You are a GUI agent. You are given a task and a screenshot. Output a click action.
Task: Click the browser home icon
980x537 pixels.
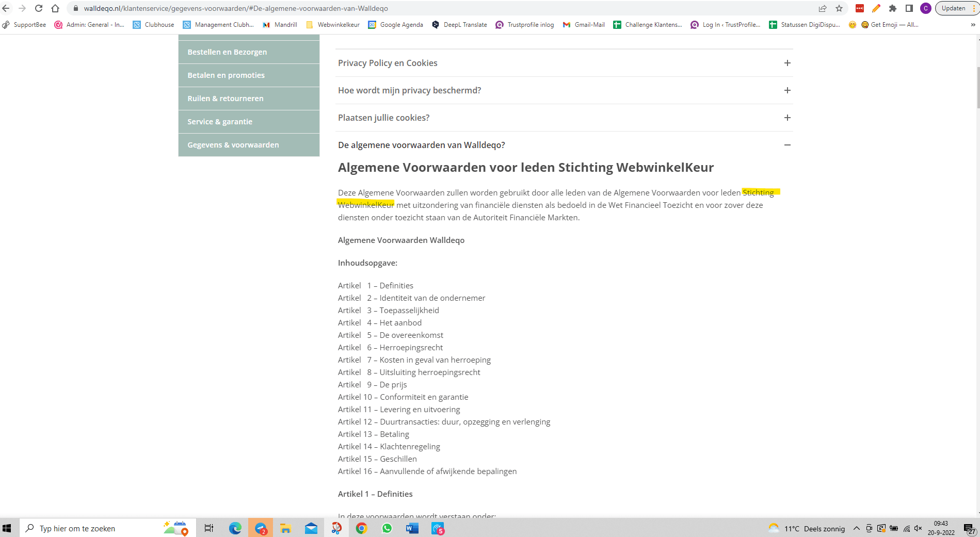(55, 8)
